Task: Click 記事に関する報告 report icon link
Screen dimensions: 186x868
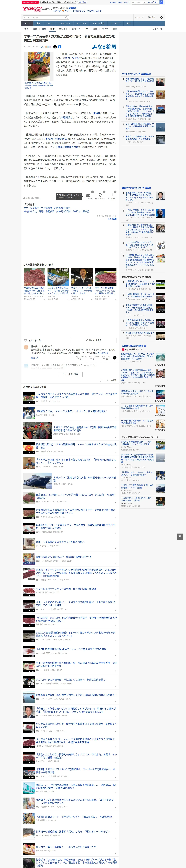Action: [32, 198]
